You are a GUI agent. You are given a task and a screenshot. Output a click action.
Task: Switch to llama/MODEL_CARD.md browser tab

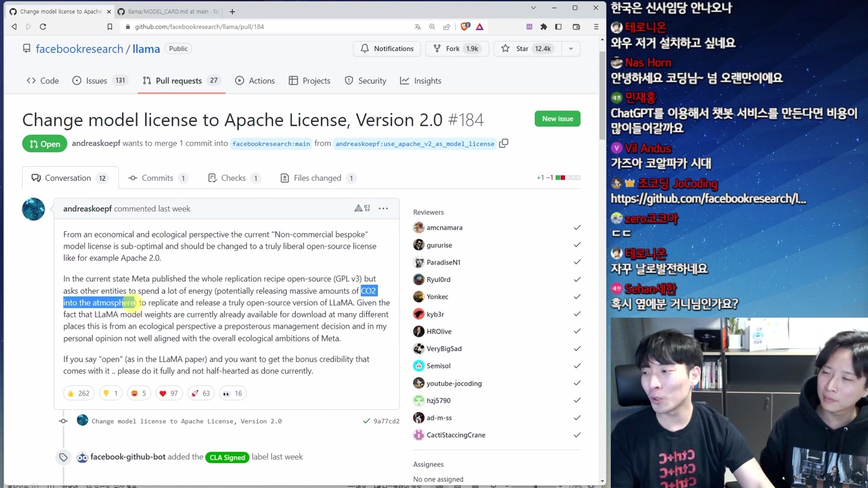[169, 11]
